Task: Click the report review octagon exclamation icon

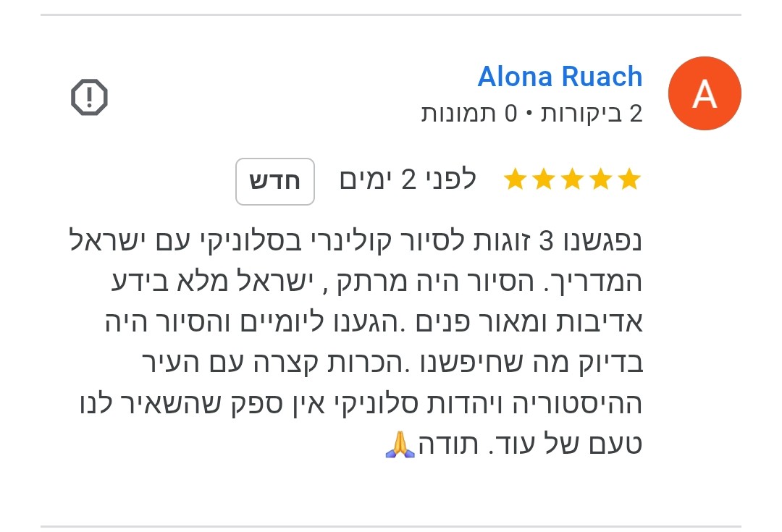Action: tap(89, 97)
